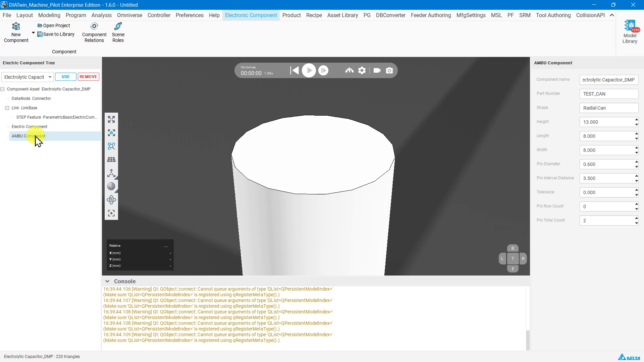This screenshot has width=644, height=362.
Task: Click the shading sphere icon
Action: [x=111, y=186]
